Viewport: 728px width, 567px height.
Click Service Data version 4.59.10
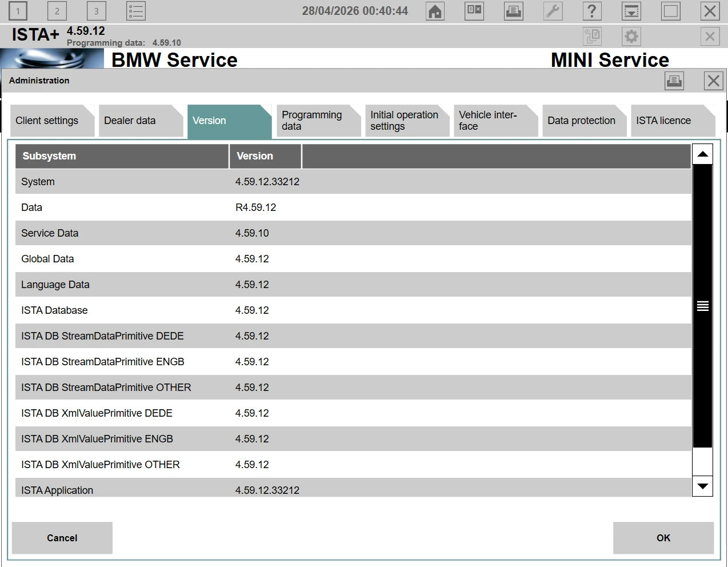pyautogui.click(x=252, y=233)
